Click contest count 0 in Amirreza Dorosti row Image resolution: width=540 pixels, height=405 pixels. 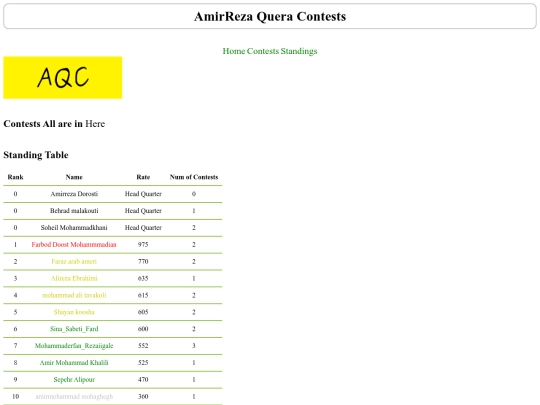pyautogui.click(x=194, y=194)
